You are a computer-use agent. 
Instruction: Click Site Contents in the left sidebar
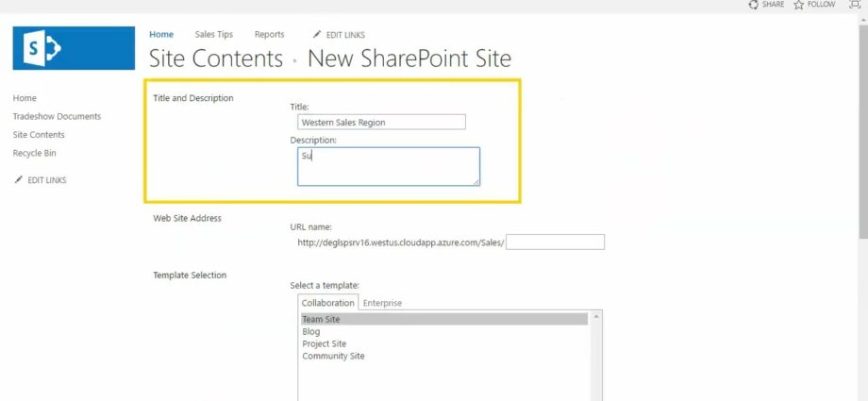point(39,135)
